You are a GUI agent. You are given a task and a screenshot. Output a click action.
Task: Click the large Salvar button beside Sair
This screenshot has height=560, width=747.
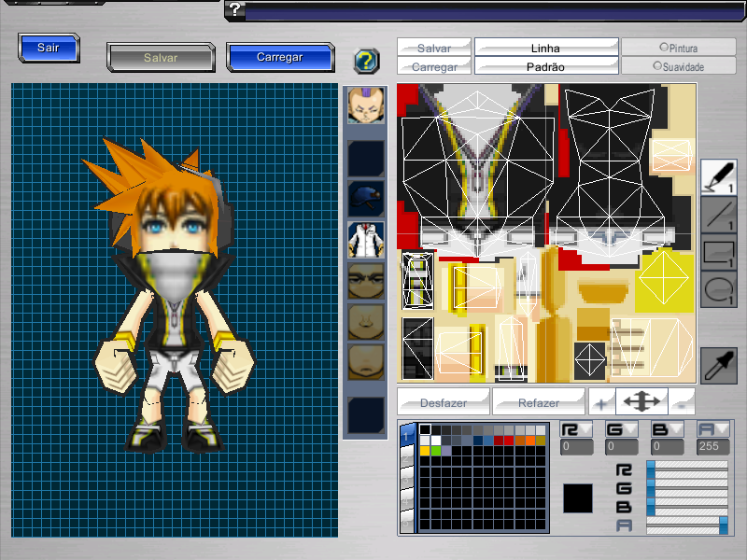click(161, 58)
